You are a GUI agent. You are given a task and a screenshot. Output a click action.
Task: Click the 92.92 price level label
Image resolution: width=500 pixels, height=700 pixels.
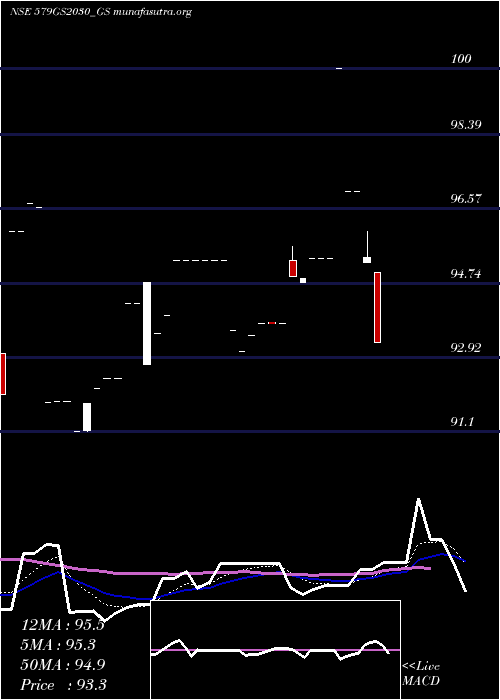(x=466, y=347)
